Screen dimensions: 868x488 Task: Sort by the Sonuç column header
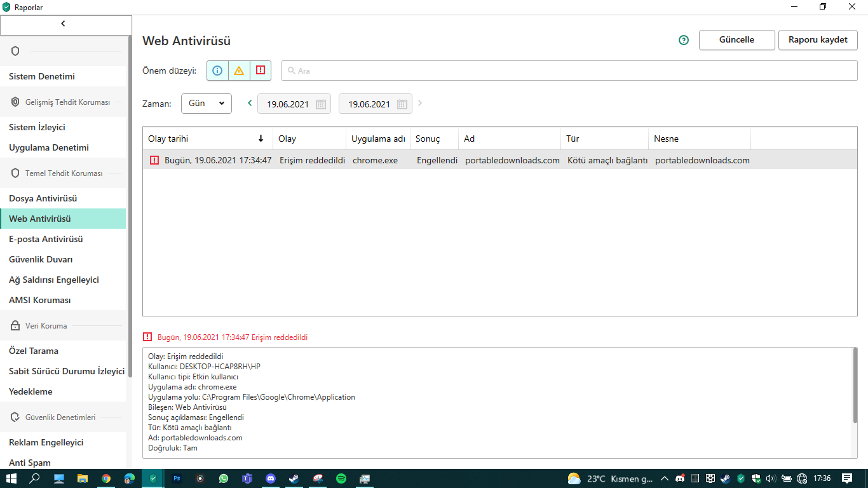pyautogui.click(x=435, y=139)
